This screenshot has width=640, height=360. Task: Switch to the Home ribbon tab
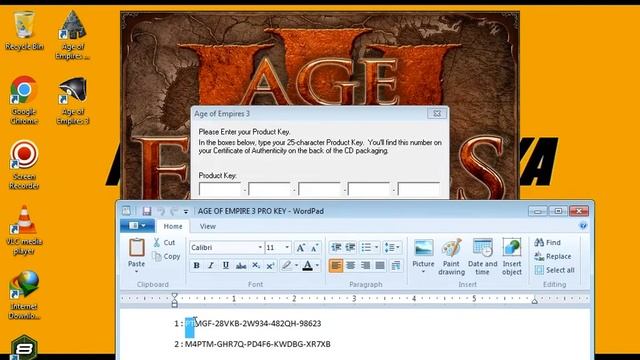pos(173,226)
